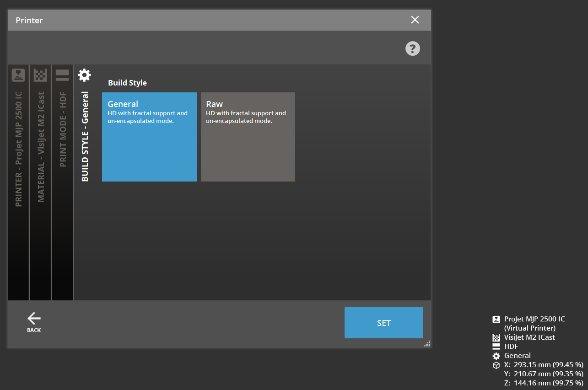Click the print mode layers icon in the sidebar
588x390 pixels.
tap(62, 75)
